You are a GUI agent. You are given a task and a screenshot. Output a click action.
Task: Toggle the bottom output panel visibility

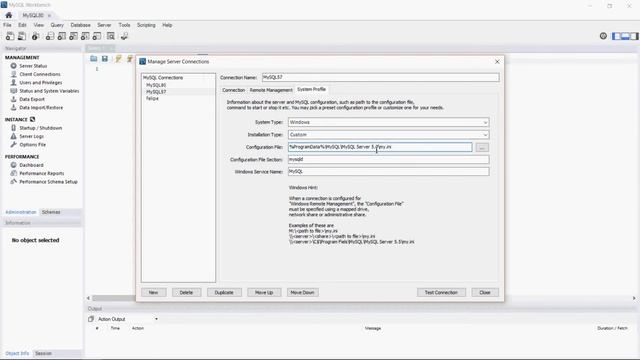(x=625, y=36)
